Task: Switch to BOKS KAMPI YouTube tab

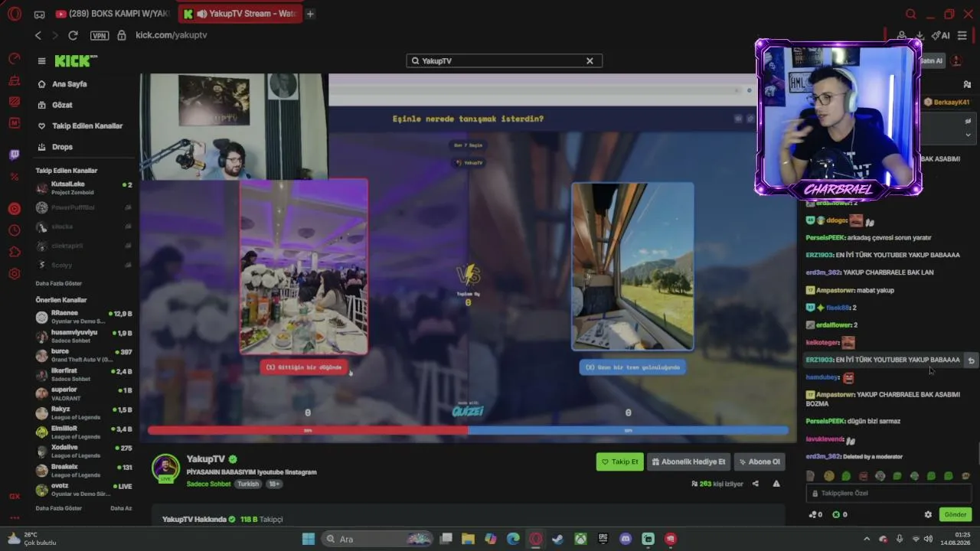Action: [x=113, y=14]
